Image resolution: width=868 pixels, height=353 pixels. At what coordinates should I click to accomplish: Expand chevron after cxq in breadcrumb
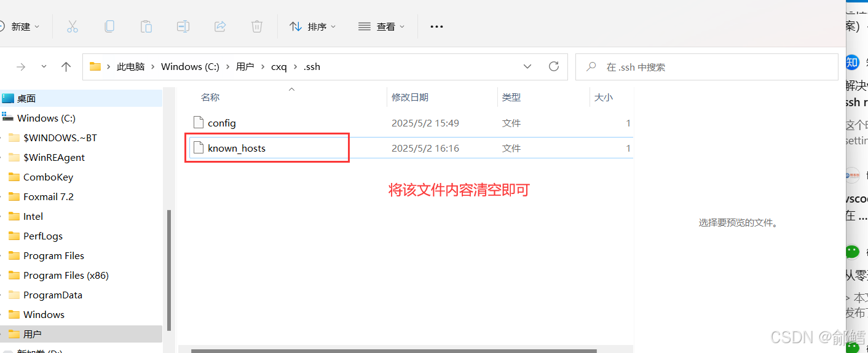point(295,67)
